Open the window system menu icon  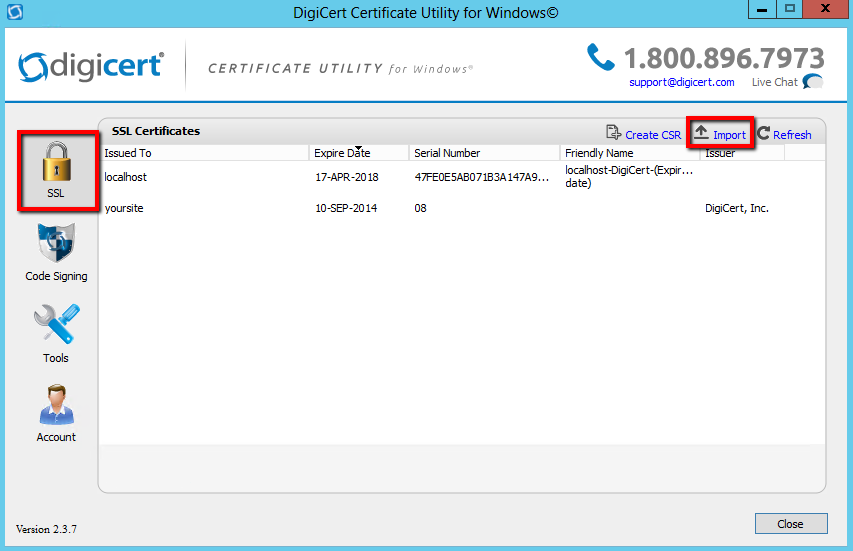(x=14, y=13)
